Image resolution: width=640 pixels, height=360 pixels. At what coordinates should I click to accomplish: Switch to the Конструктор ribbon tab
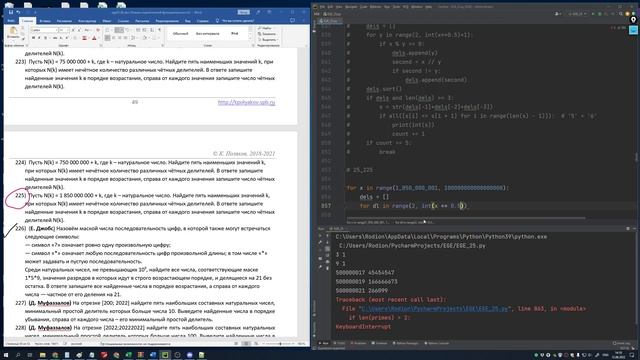click(87, 21)
